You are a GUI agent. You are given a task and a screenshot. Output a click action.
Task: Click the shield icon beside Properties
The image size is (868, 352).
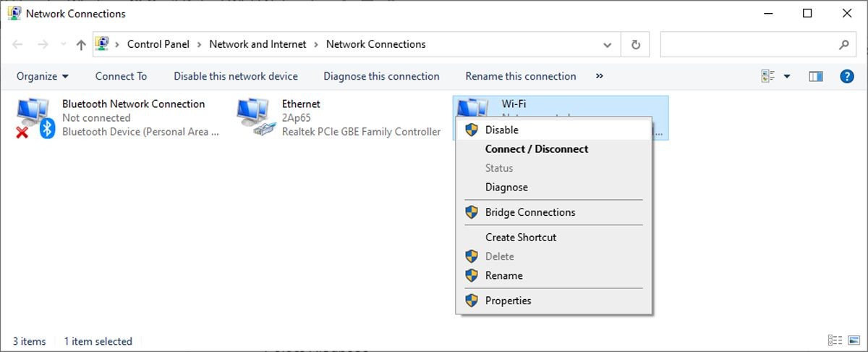pos(472,301)
